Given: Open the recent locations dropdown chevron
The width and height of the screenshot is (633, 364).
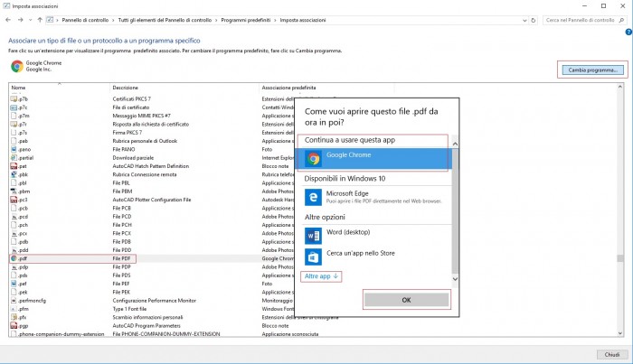Looking at the screenshot, I should (30, 19).
